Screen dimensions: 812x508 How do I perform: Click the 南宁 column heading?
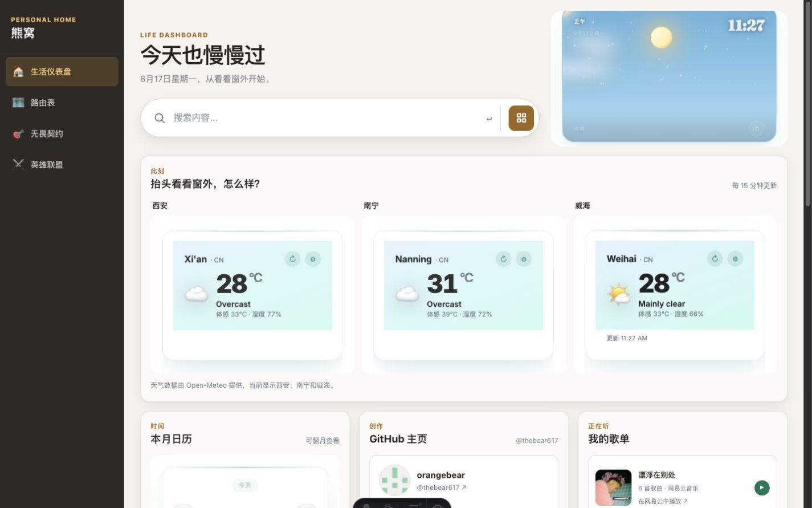click(x=371, y=205)
